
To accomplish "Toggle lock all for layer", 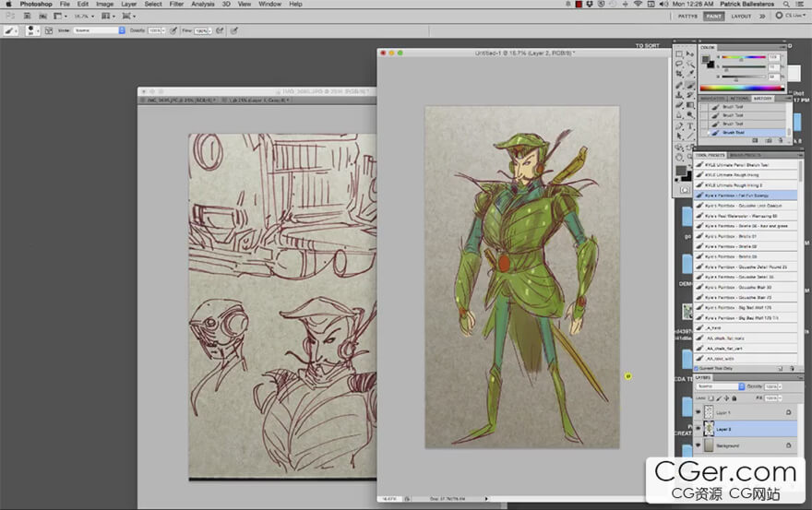I will point(734,398).
